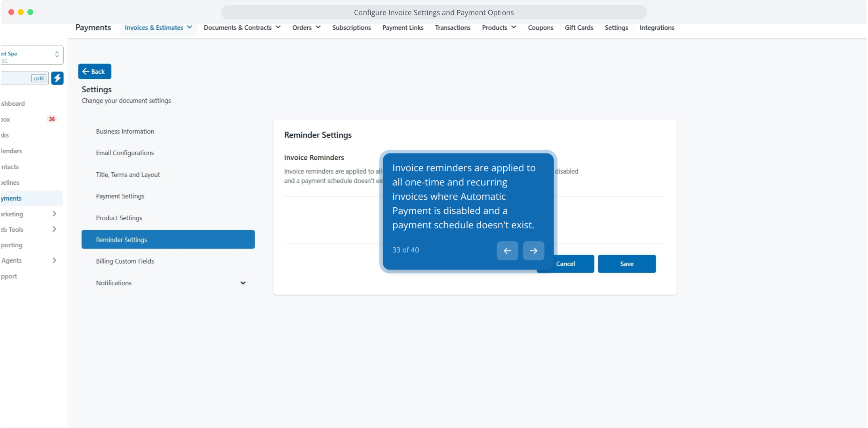The image size is (868, 428).
Task: Expand the Notifications section chevron
Action: (243, 283)
